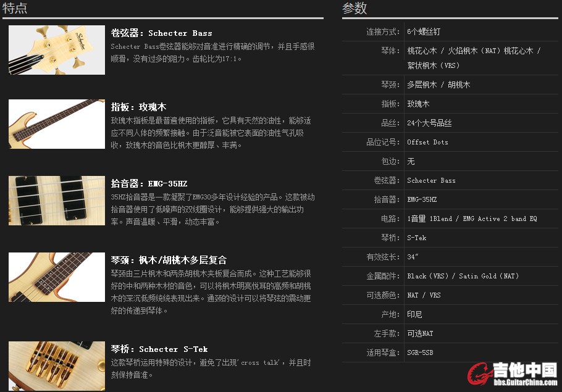Click the value '多层枫木 / 胡桃木'
562x392 pixels.
coord(438,85)
